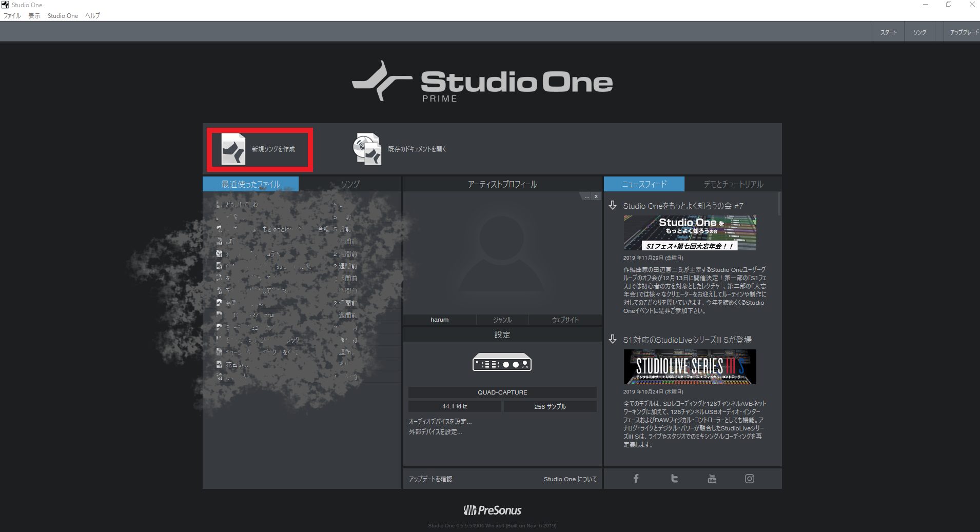Click the PreSonus logo at the bottom
The height and width of the screenshot is (532, 980).
tap(492, 510)
